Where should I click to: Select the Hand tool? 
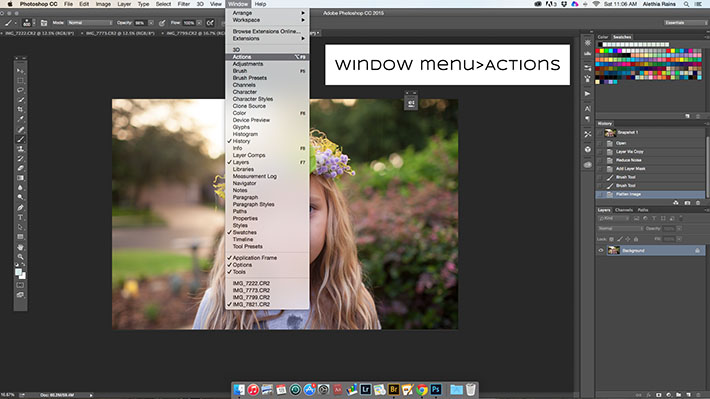pyautogui.click(x=20, y=247)
